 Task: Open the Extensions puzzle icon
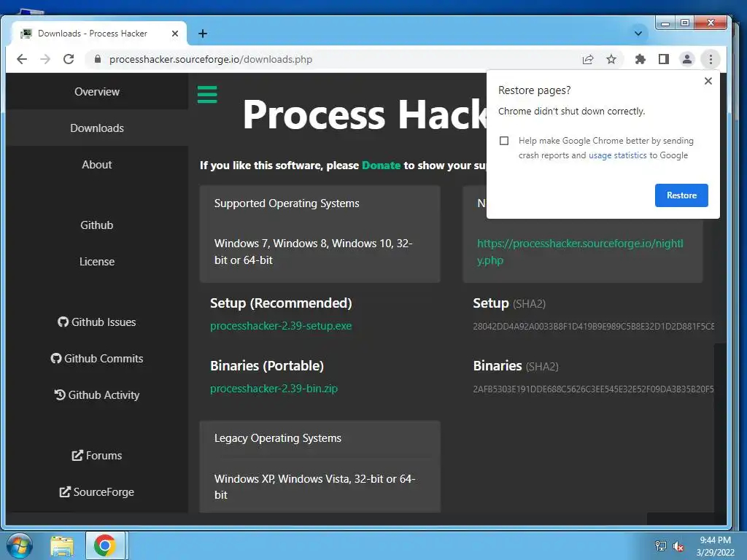click(640, 59)
